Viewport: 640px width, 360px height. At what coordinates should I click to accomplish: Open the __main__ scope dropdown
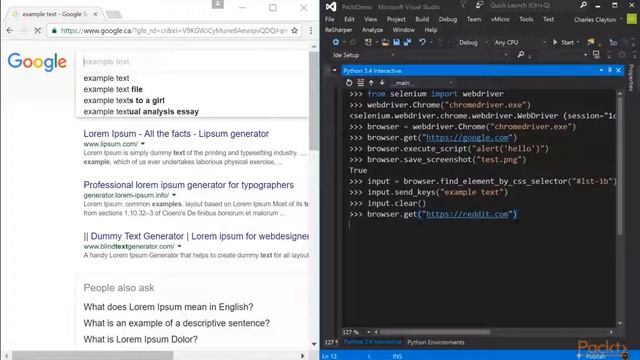coord(422,83)
